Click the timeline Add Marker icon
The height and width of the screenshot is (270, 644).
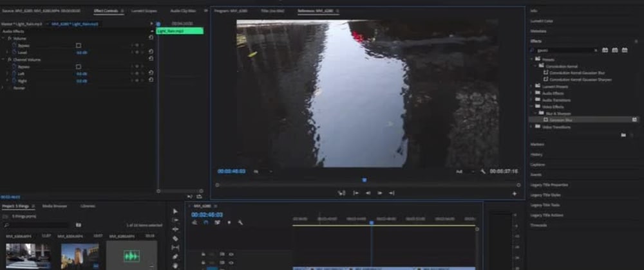(x=229, y=222)
